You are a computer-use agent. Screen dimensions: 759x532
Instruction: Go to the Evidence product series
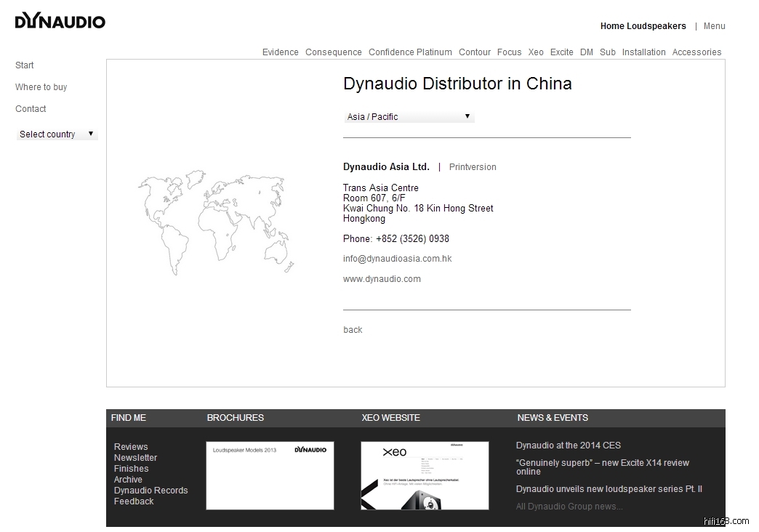click(280, 52)
